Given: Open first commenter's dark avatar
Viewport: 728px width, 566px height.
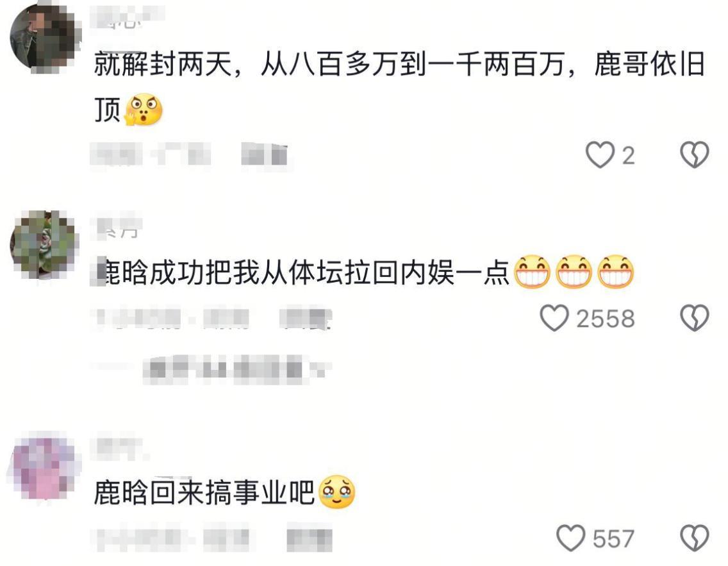Looking at the screenshot, I should click(44, 37).
